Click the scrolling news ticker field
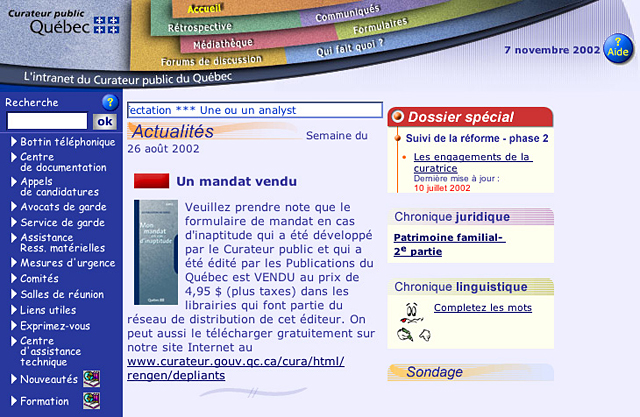This screenshot has height=417, width=640. [x=255, y=110]
